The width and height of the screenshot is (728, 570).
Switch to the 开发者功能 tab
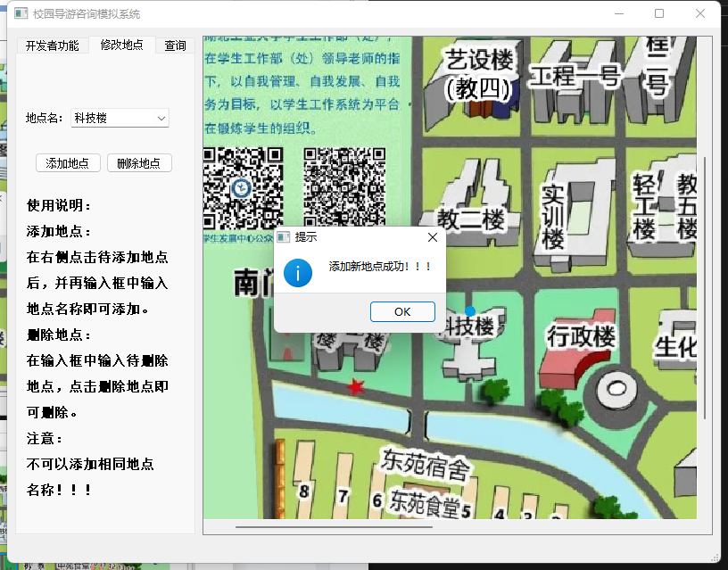click(52, 45)
